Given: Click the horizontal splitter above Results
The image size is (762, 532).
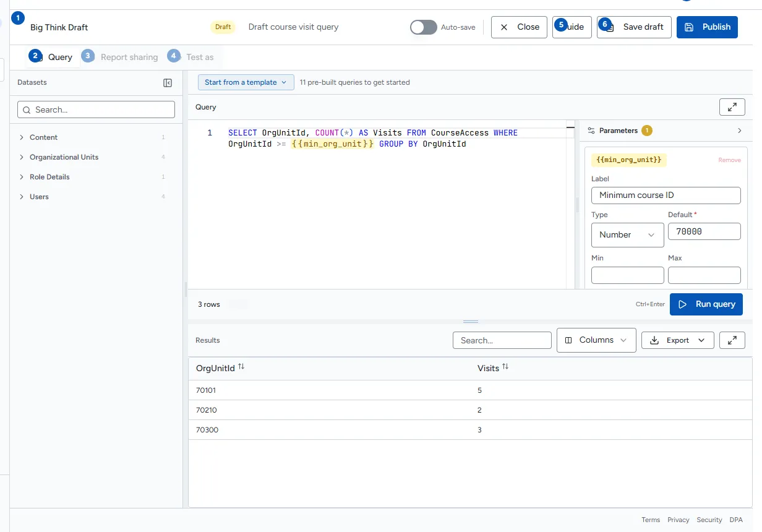Looking at the screenshot, I should tap(471, 322).
